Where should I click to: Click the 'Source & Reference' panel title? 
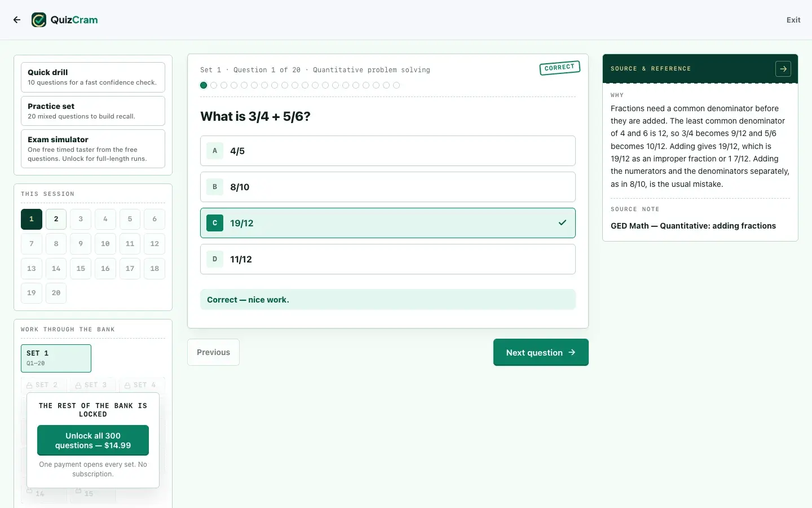(x=651, y=69)
